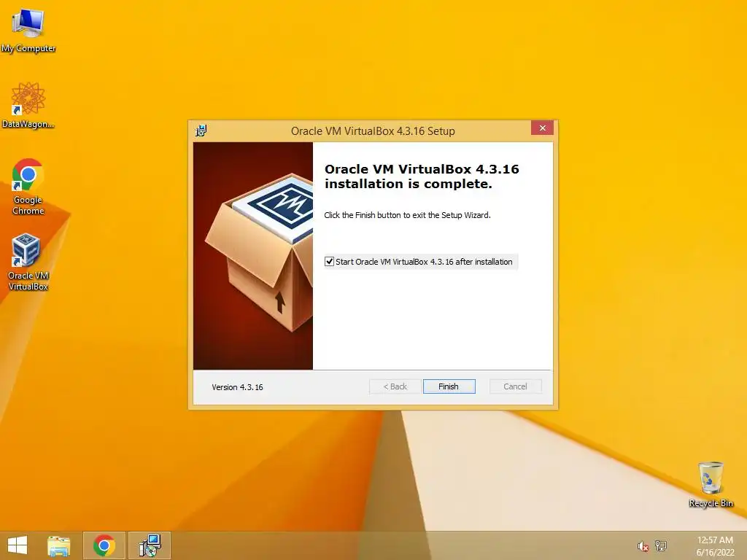
Task: Select the DataWagon desktop shortcut
Action: 28,106
